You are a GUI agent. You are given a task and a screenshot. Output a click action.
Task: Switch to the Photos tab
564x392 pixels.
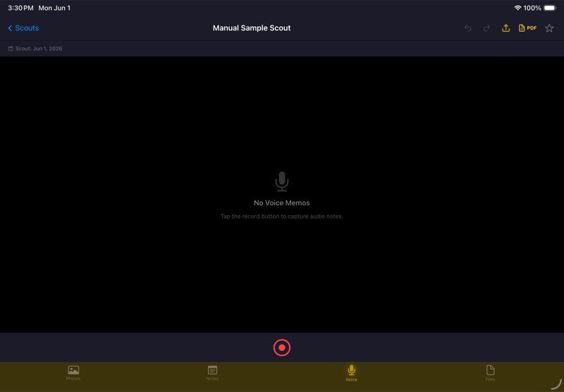pos(73,373)
